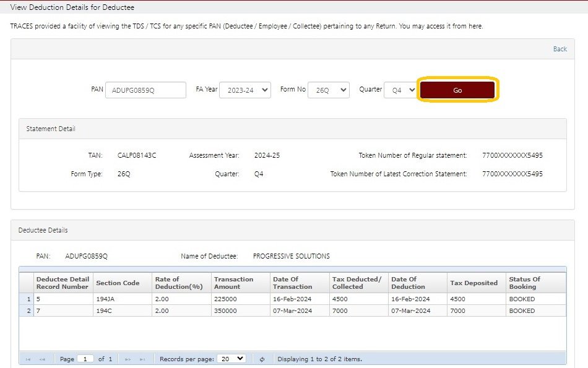Click deposited amount 7000 in Tax Deposited column
This screenshot has width=588, height=368.
point(476,310)
